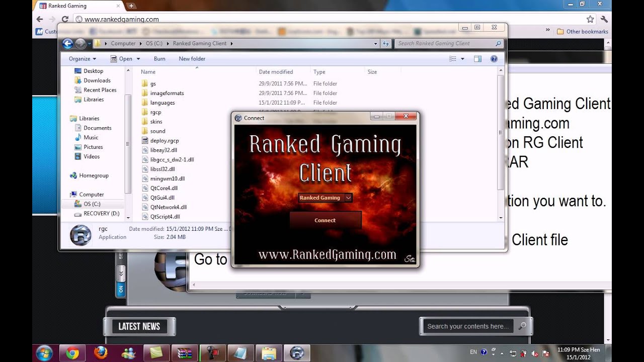Click the Connect button in the Ranked Gaming Client

click(x=325, y=220)
